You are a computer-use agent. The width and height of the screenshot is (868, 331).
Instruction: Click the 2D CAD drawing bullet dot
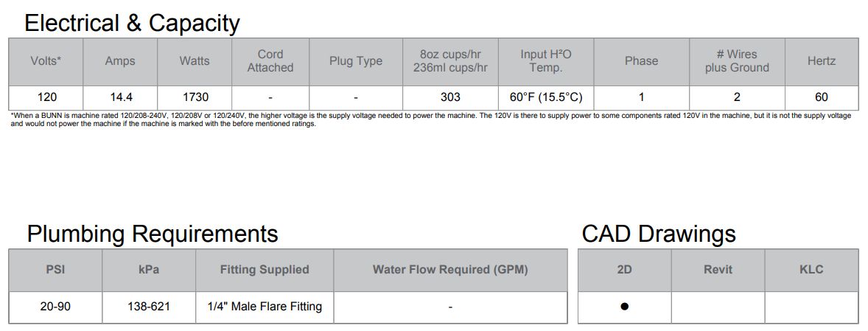click(x=624, y=306)
